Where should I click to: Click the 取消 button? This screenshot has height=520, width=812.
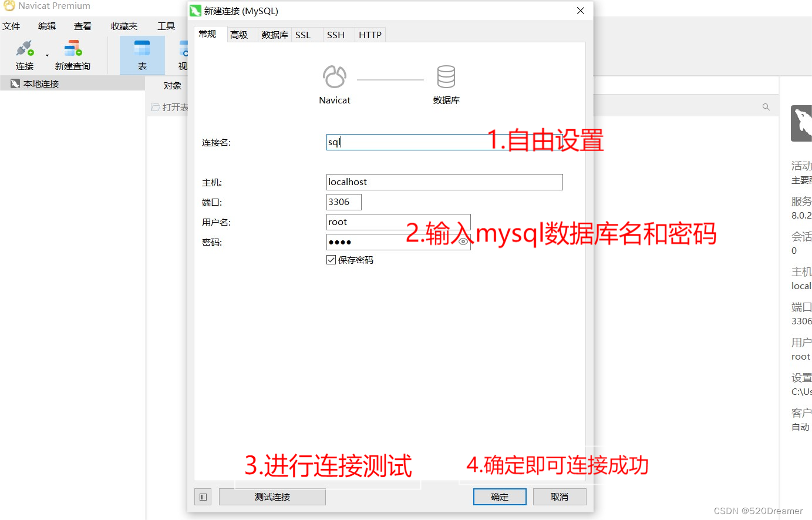point(560,497)
